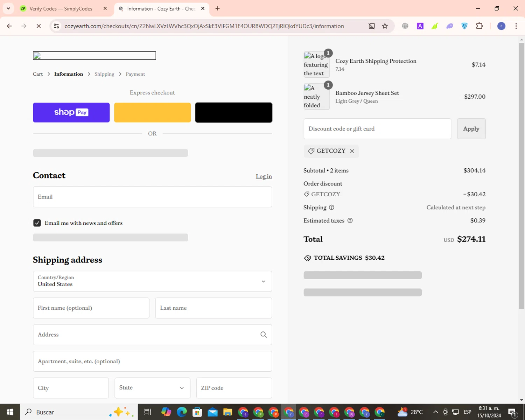Open the Chrome three-dot menu

[x=516, y=26]
